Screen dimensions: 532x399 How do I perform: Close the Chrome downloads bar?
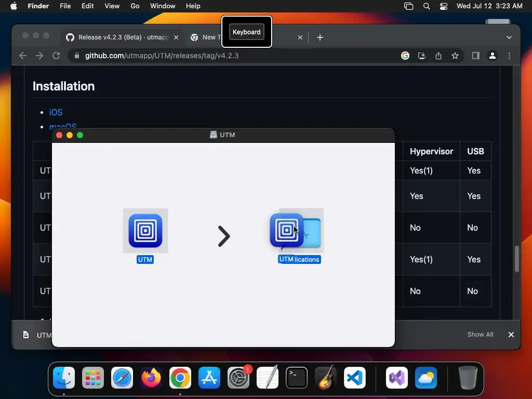point(511,335)
